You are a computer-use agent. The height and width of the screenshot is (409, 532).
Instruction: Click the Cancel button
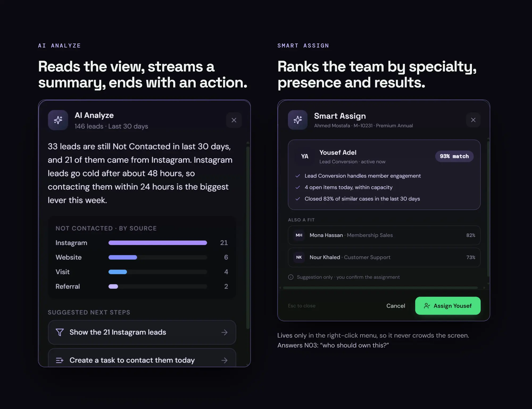396,306
